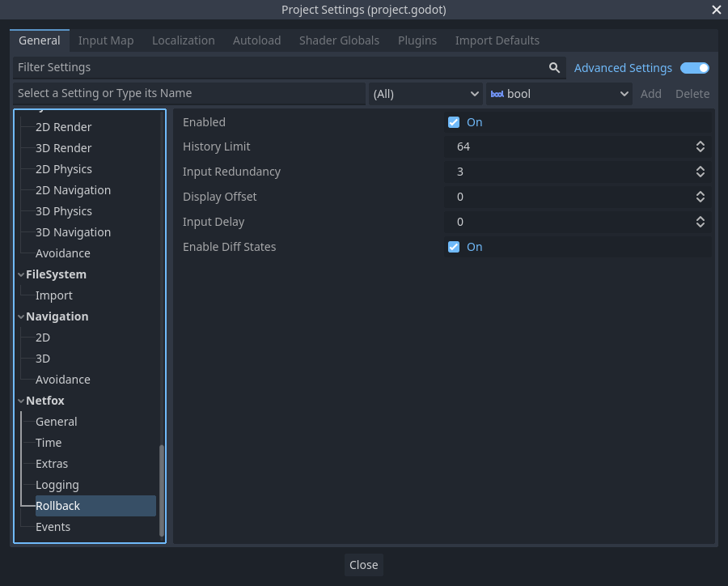Decrease Input Redundancy using its down arrow
Screen dimensions: 728x586
[700, 175]
